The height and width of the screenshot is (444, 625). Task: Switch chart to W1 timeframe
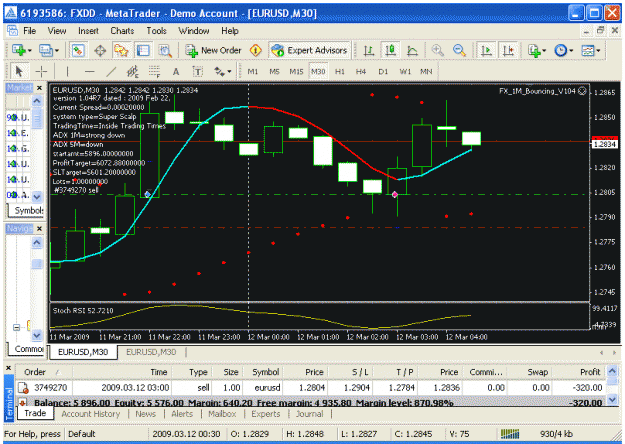point(405,72)
